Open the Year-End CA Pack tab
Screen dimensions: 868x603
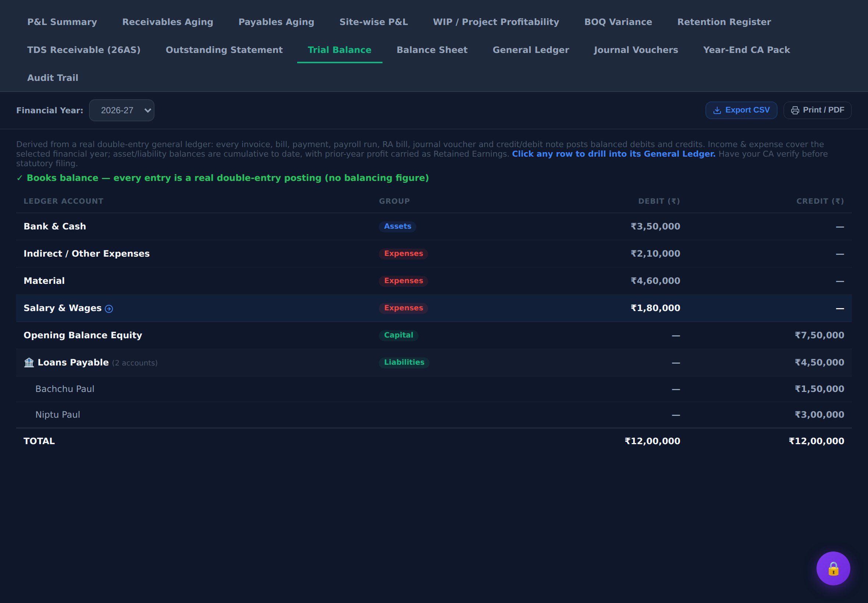pyautogui.click(x=746, y=50)
